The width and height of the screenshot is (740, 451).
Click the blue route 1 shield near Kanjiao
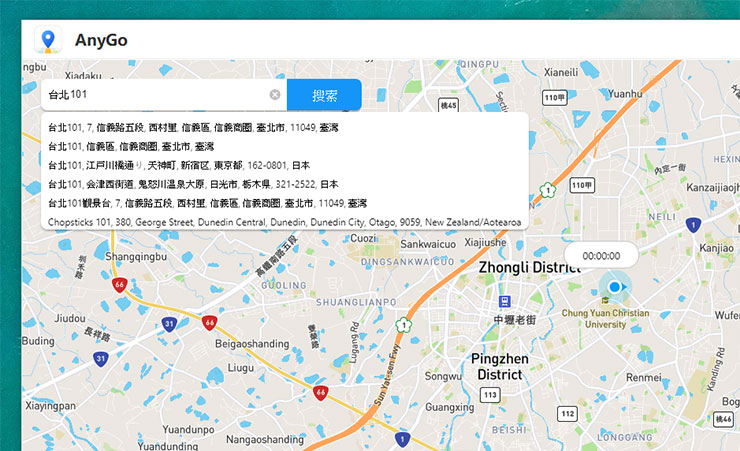693,226
